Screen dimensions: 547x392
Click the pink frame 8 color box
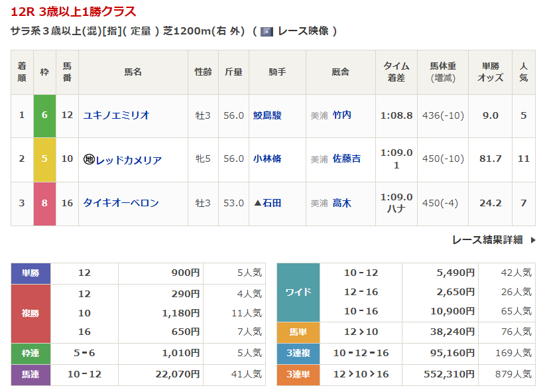click(x=44, y=203)
